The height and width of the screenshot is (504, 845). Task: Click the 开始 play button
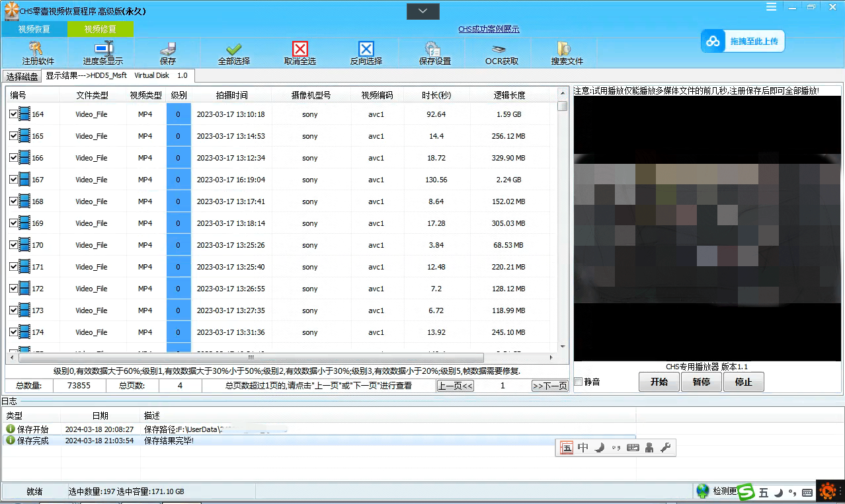[x=659, y=382]
